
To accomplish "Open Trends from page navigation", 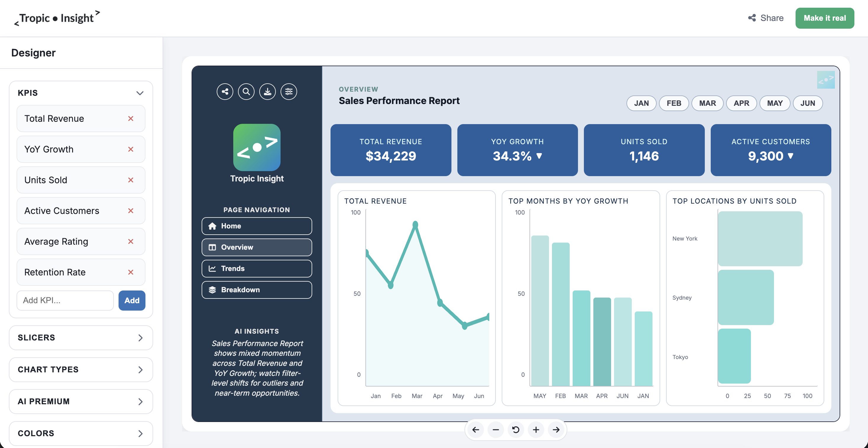I will [x=256, y=268].
